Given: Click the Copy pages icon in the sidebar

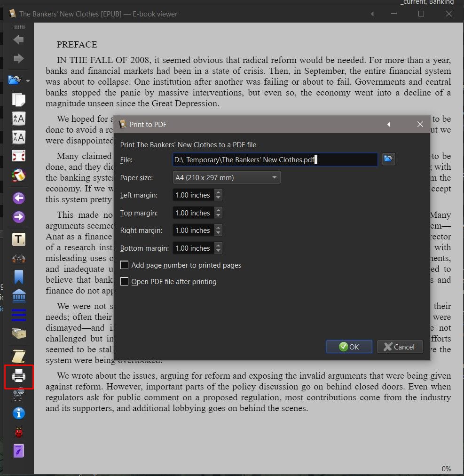Looking at the screenshot, I should (x=18, y=100).
